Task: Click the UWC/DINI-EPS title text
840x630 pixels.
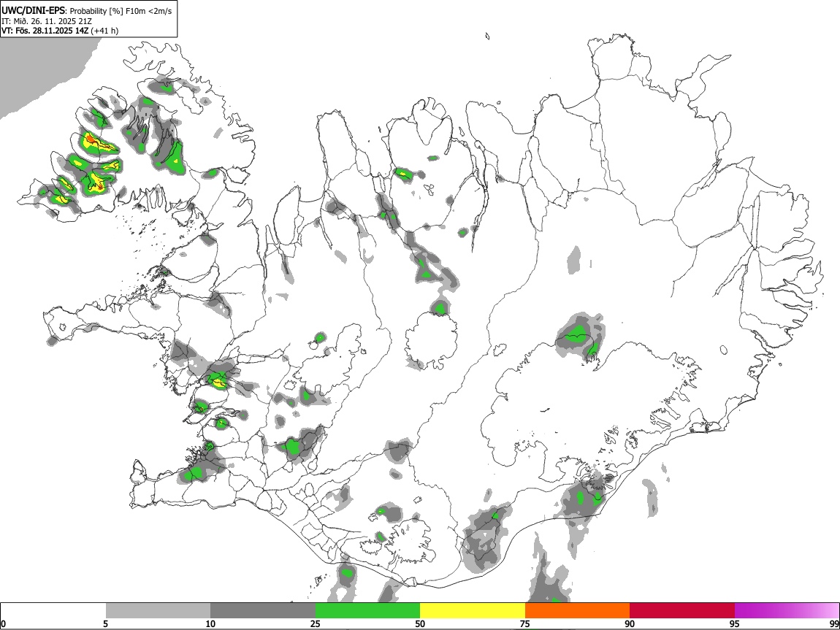Action: coord(34,11)
